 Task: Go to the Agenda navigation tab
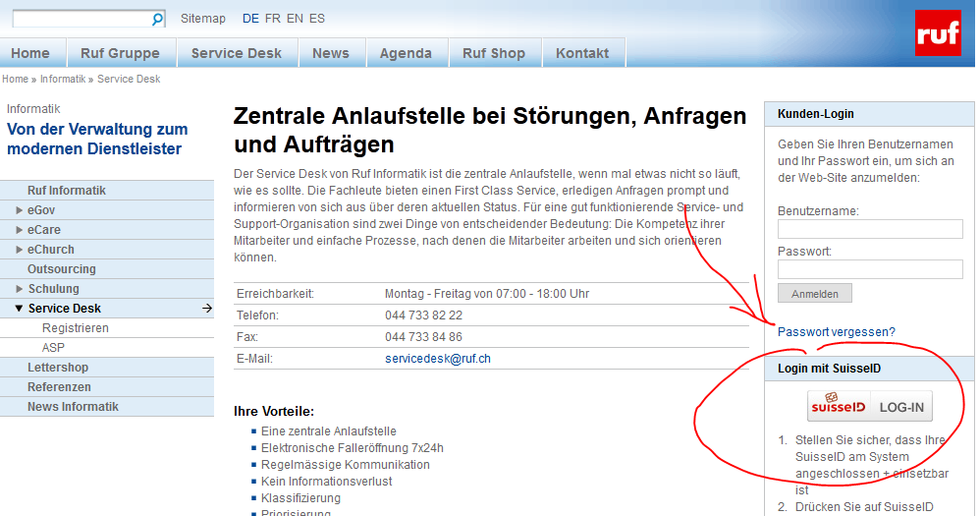[406, 53]
